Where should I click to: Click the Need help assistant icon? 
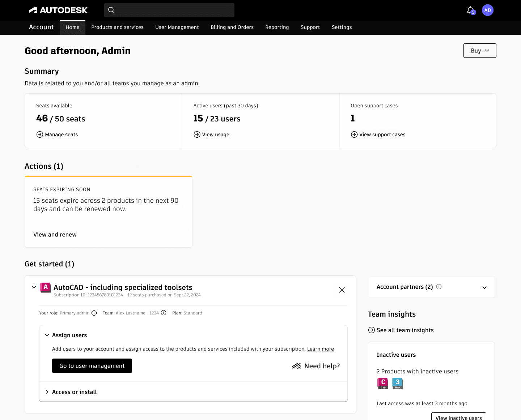297,366
